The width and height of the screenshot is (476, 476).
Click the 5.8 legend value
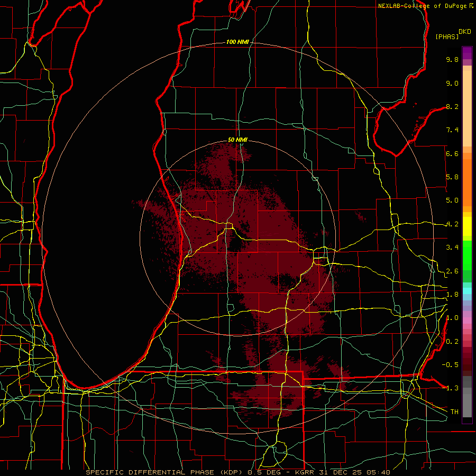coord(452,177)
